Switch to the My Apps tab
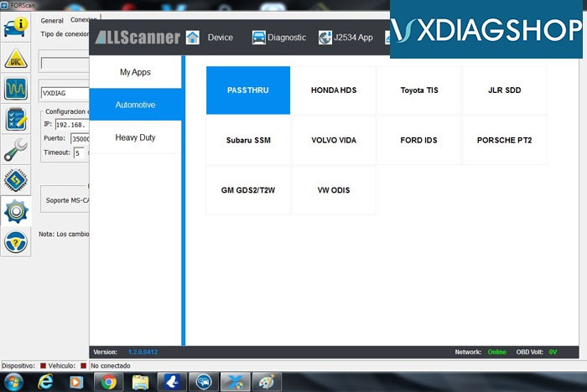 [x=135, y=72]
